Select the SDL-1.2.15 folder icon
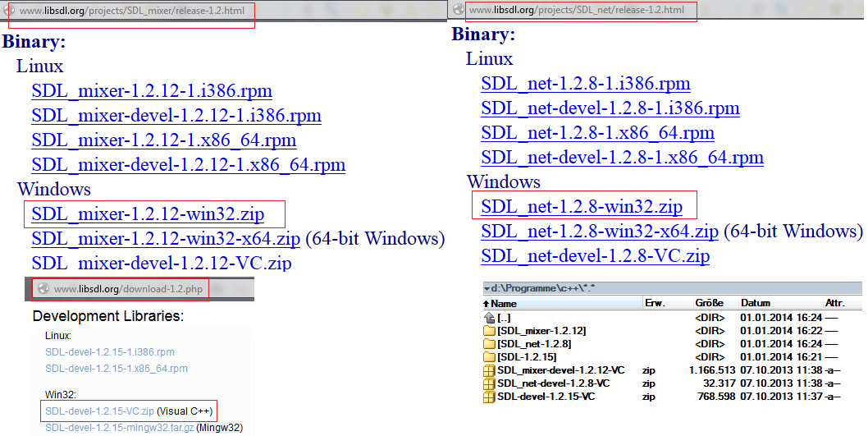The width and height of the screenshot is (868, 436). pyautogui.click(x=489, y=357)
